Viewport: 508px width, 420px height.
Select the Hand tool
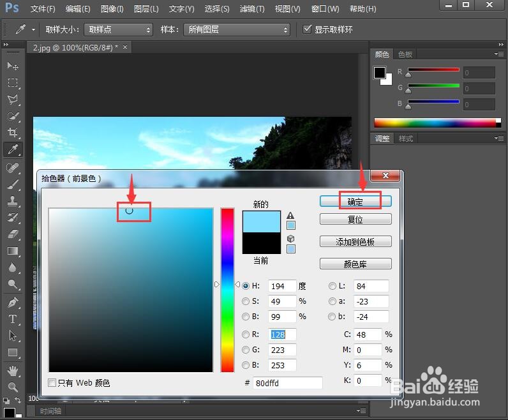pyautogui.click(x=13, y=371)
